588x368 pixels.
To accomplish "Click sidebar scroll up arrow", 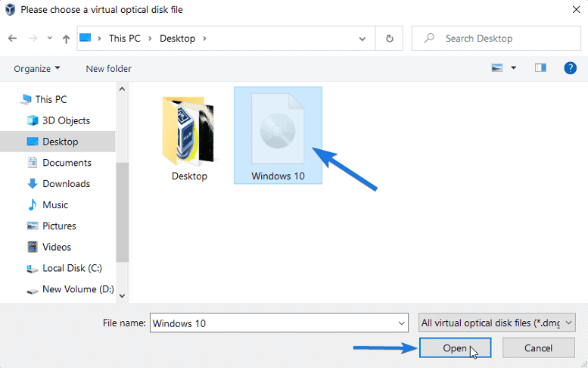I will point(122,89).
